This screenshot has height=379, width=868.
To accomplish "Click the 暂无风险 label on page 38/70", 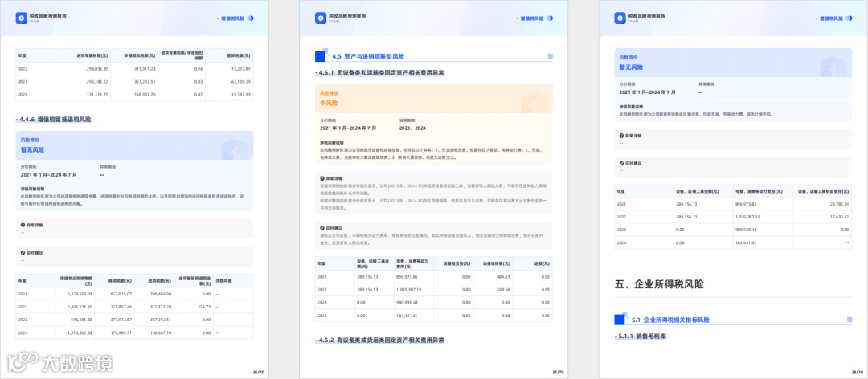I will click(x=631, y=67).
